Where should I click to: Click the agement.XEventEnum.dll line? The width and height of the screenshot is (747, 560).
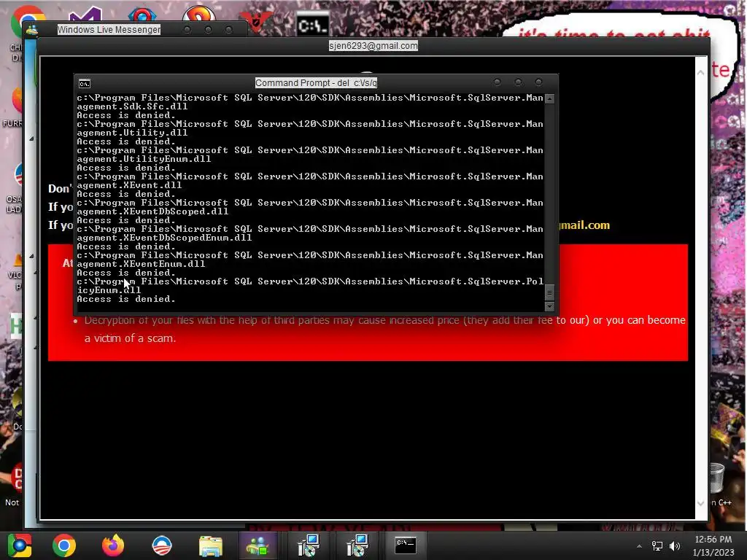[141, 264]
